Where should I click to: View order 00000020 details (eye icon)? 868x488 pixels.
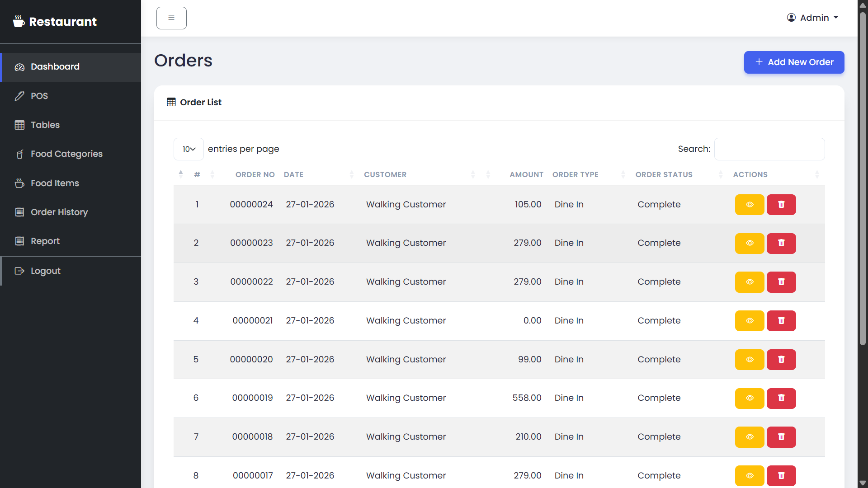click(750, 360)
